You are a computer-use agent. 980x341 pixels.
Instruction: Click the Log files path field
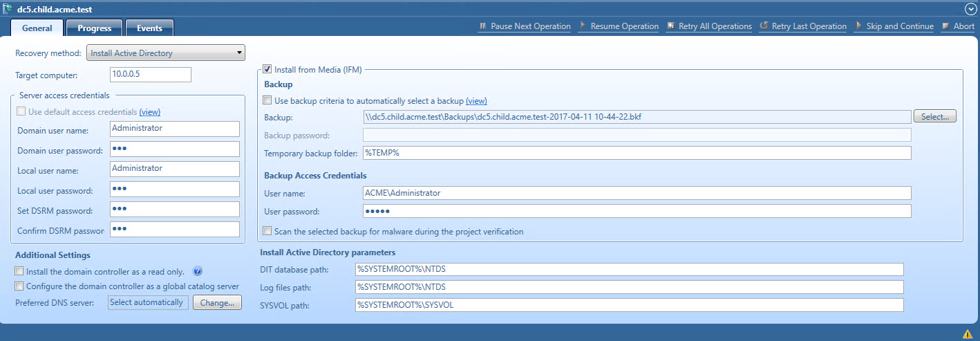point(630,287)
